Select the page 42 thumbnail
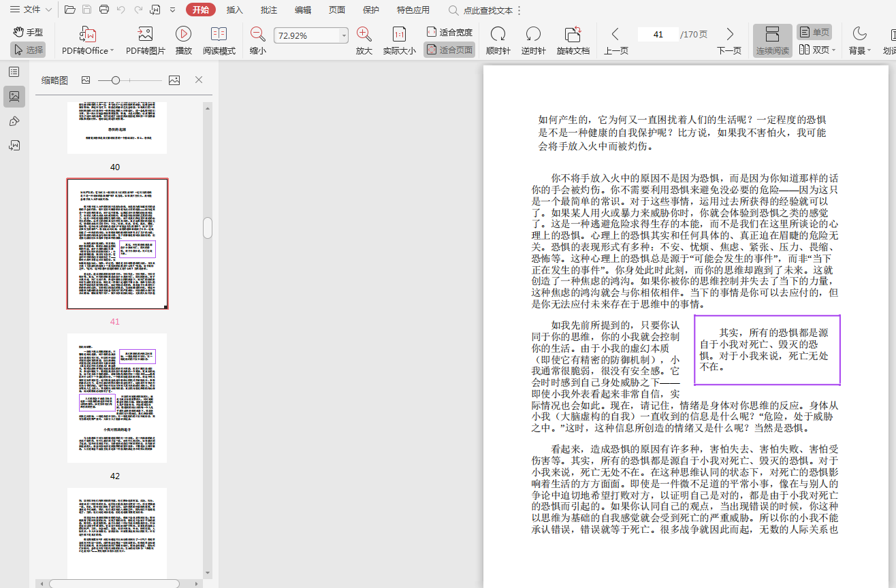Viewport: 896px width, 588px height. (117, 397)
